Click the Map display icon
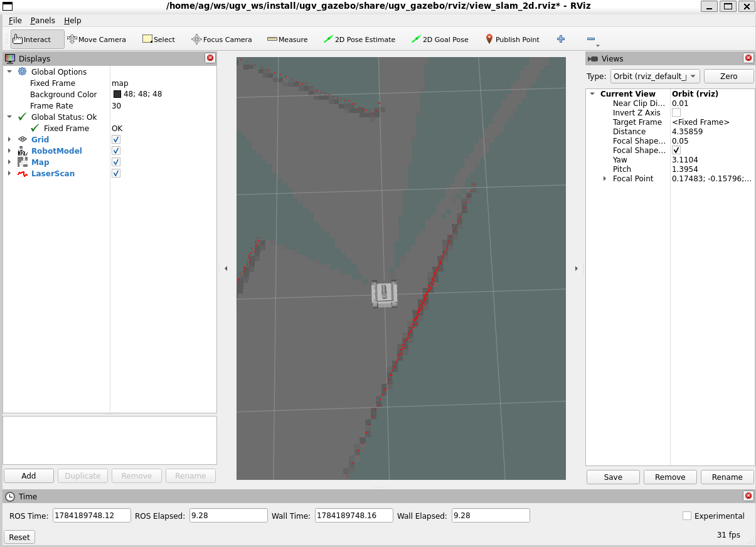The height and width of the screenshot is (547, 756). pyautogui.click(x=23, y=162)
